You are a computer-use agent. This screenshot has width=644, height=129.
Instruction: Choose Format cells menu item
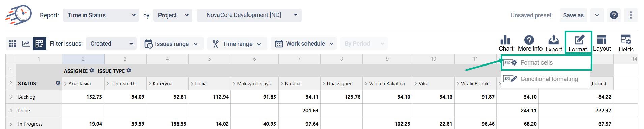pos(546,63)
